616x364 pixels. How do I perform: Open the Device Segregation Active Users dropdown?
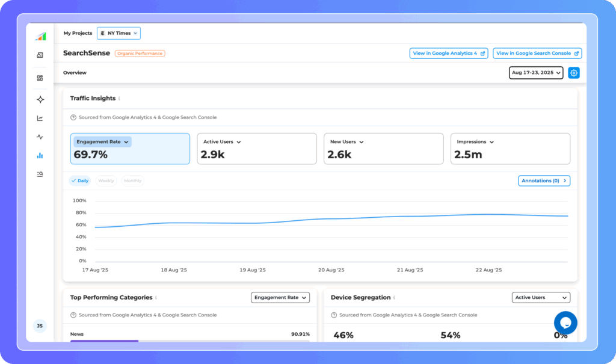541,297
